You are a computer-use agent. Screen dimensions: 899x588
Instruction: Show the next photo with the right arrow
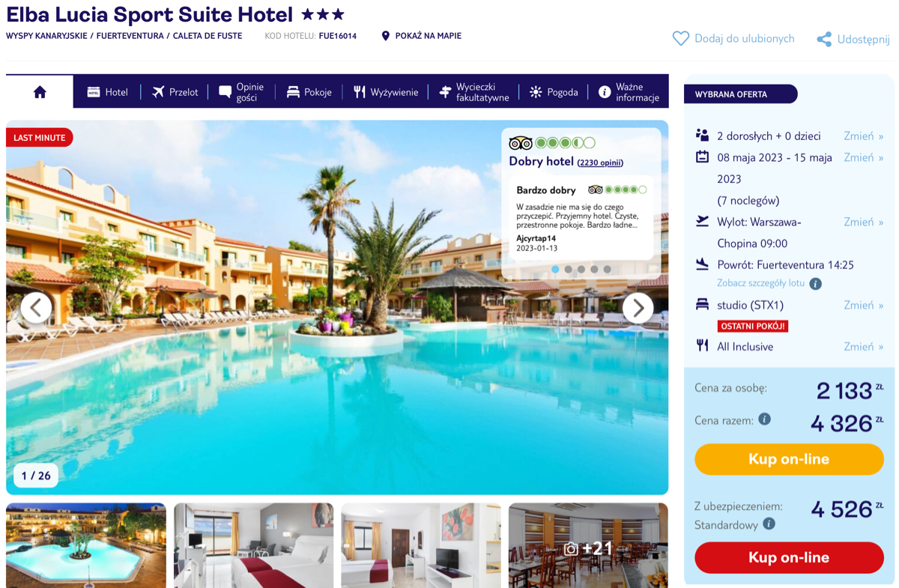click(638, 308)
